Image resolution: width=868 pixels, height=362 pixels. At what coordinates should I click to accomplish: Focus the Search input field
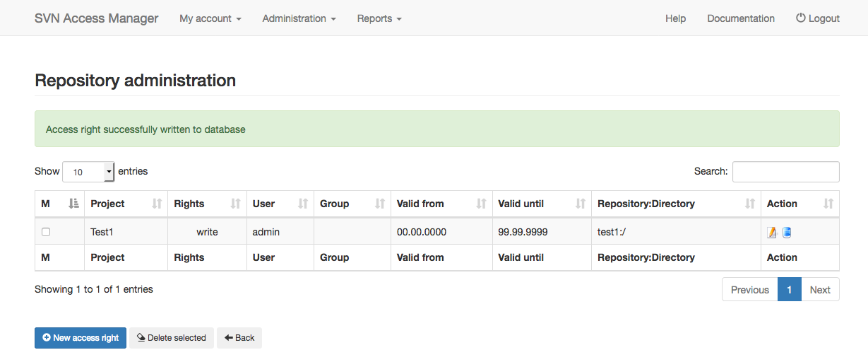tap(785, 172)
